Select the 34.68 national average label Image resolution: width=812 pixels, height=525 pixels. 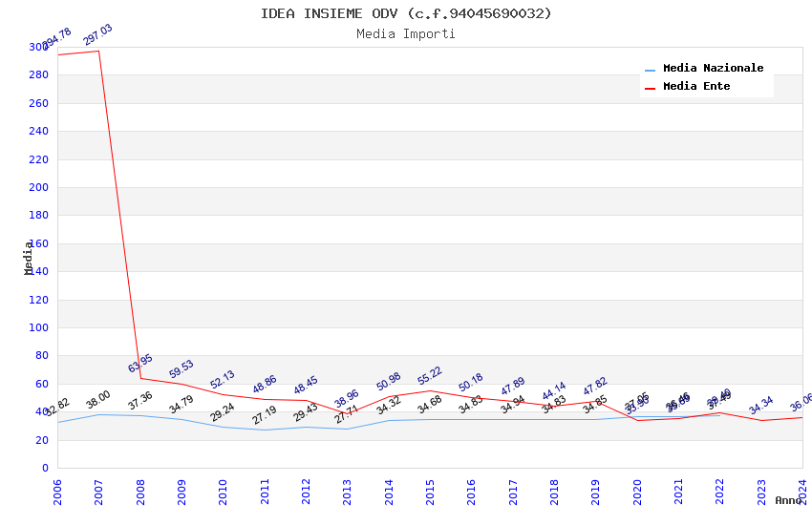coord(430,405)
